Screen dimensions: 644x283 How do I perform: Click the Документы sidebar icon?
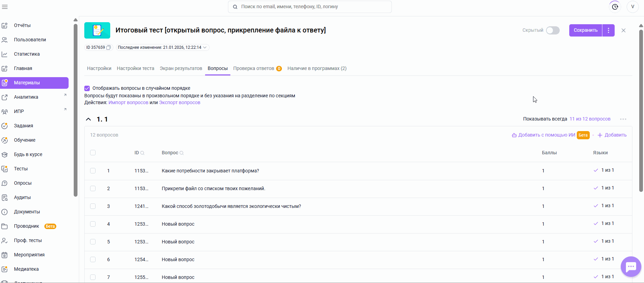point(5,212)
